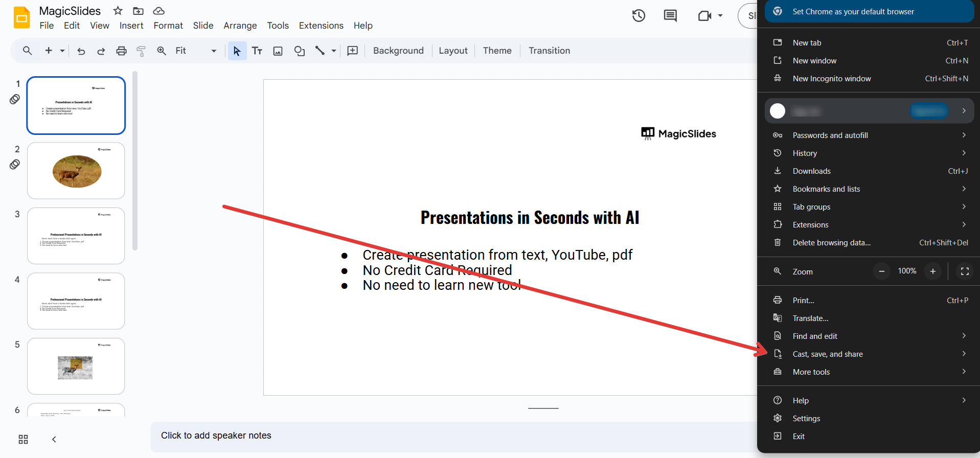Add a comment from toolbar
This screenshot has width=980, height=458.
(x=353, y=51)
